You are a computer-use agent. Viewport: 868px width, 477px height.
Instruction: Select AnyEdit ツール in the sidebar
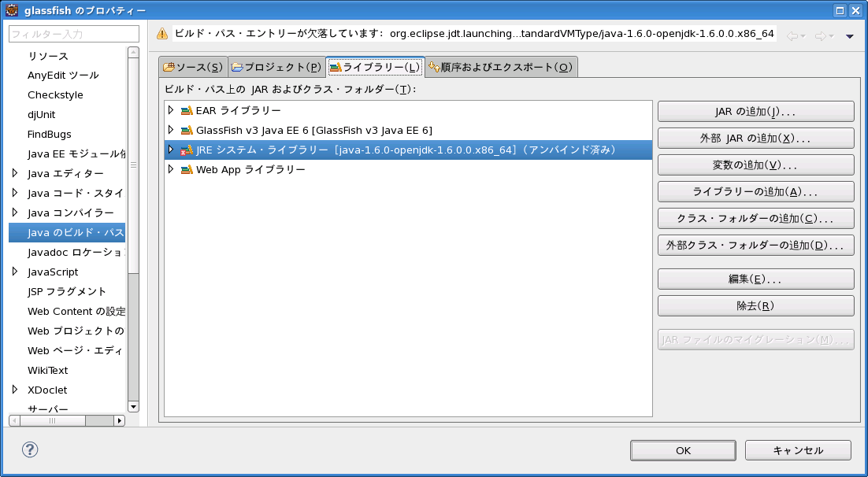coord(63,76)
